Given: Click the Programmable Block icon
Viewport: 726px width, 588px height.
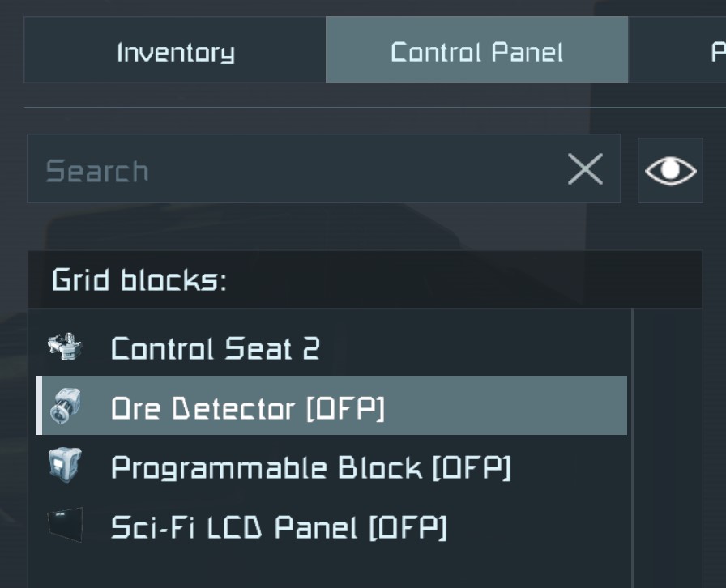Looking at the screenshot, I should point(65,466).
